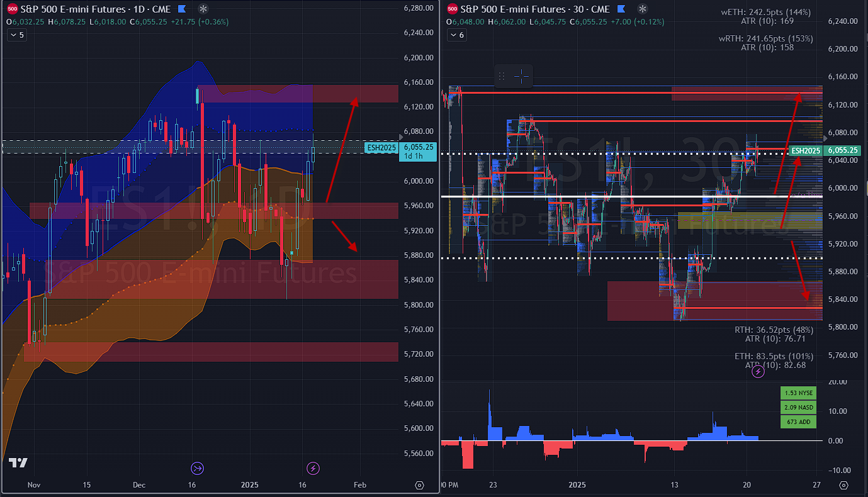Screen dimensions: 868x497
Task: Click the 20.00 label on the indicator pane axis
Action: point(837,382)
